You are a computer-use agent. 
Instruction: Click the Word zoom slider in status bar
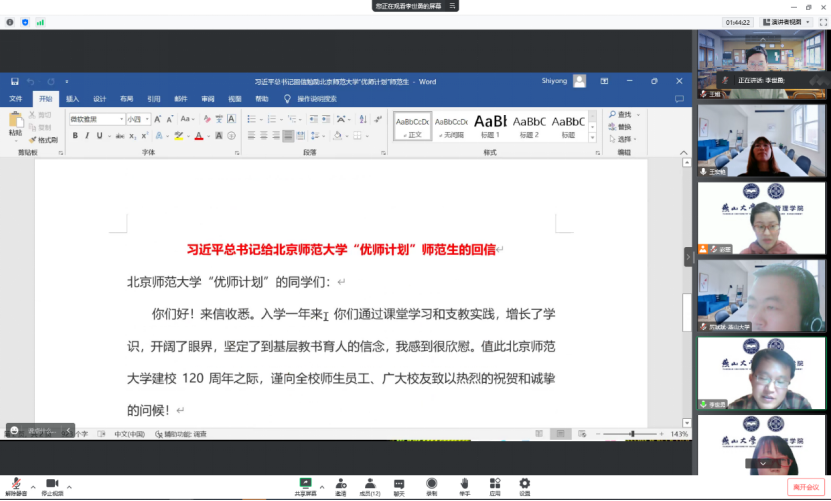point(632,434)
